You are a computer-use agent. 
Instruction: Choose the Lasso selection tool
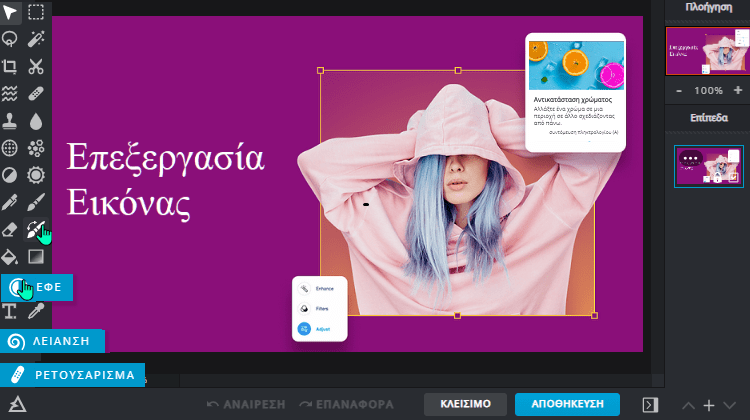(x=11, y=39)
